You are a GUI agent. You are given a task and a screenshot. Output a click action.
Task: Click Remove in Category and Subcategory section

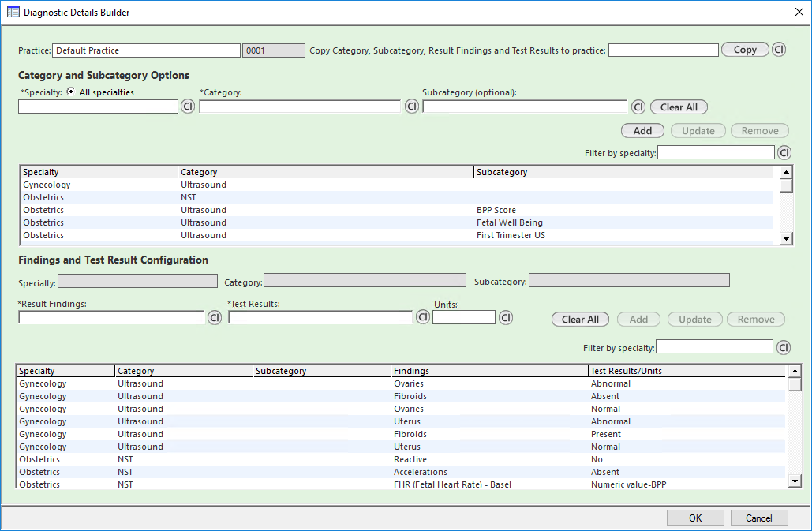pos(760,131)
